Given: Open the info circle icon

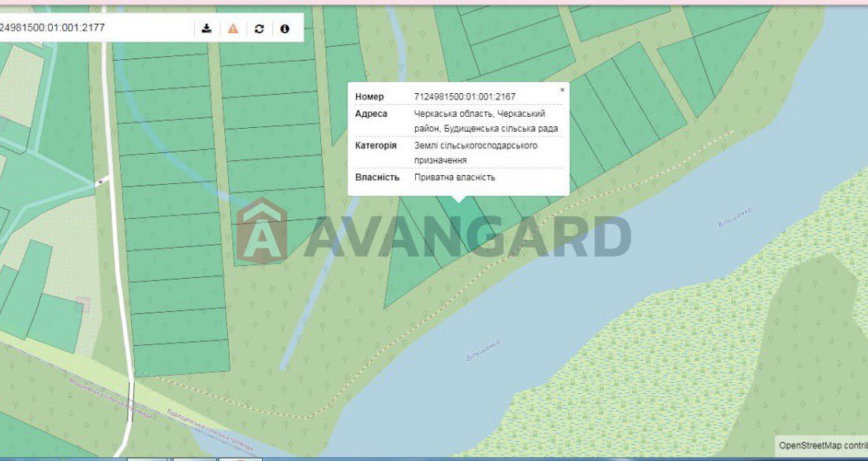Looking at the screenshot, I should pos(285,28).
